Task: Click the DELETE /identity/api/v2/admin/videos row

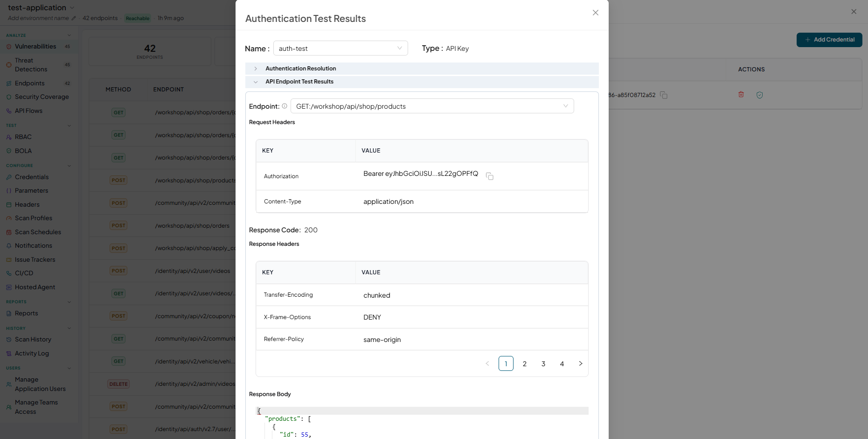Action: coord(162,384)
